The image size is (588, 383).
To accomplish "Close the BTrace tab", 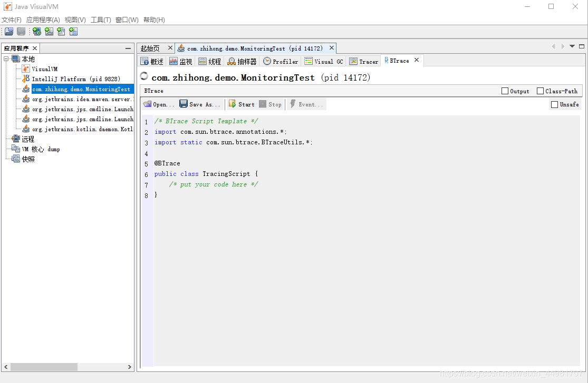I will point(417,60).
